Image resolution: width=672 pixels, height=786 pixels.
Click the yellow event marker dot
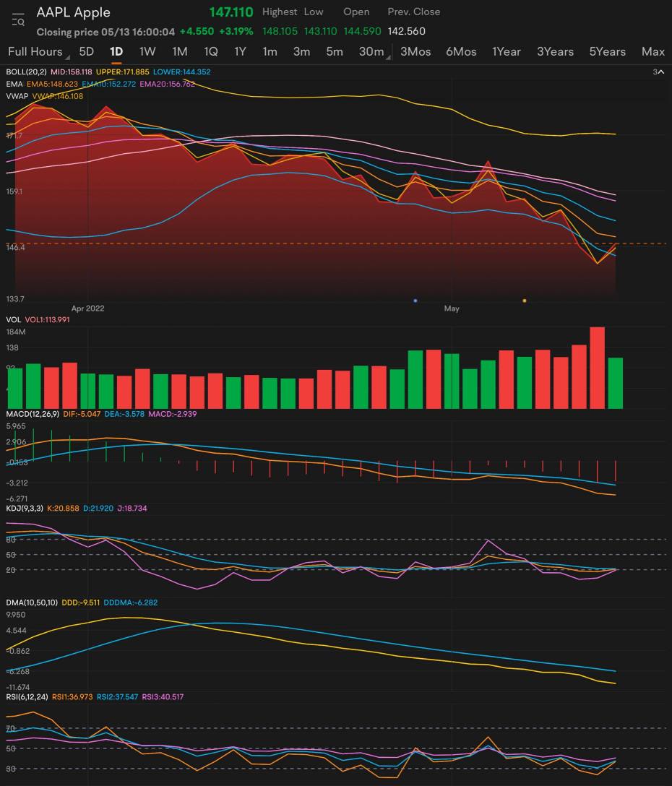pyautogui.click(x=525, y=301)
